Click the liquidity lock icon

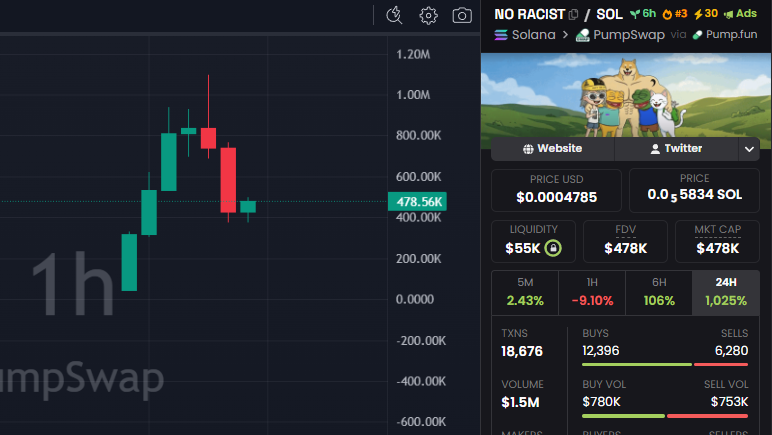click(553, 248)
